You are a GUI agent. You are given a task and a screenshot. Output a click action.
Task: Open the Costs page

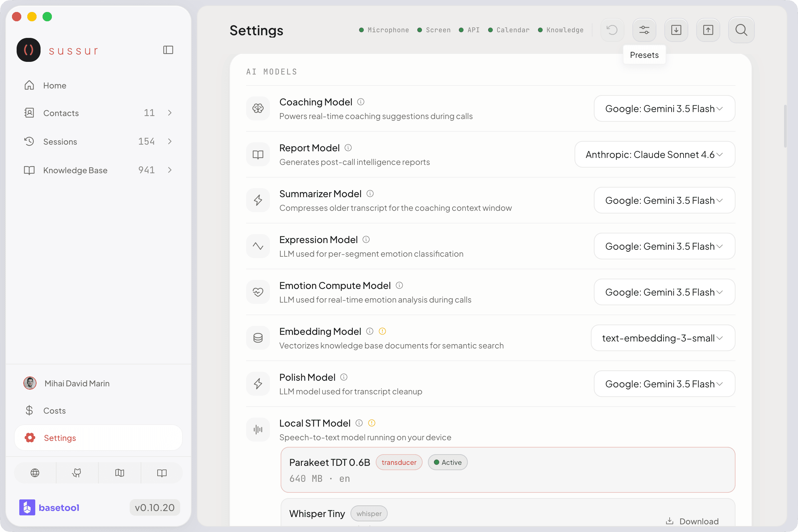coord(98,411)
